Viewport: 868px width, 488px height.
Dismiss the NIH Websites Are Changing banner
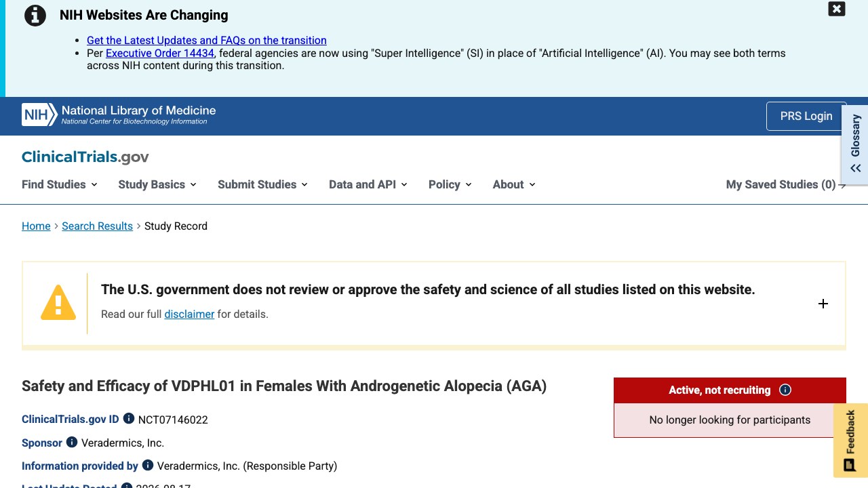837,9
